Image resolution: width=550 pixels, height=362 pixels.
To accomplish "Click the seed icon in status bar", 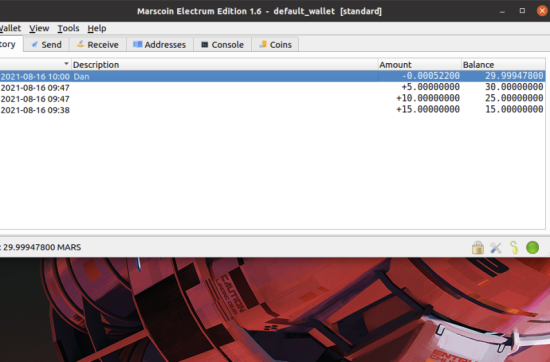I will (514, 248).
